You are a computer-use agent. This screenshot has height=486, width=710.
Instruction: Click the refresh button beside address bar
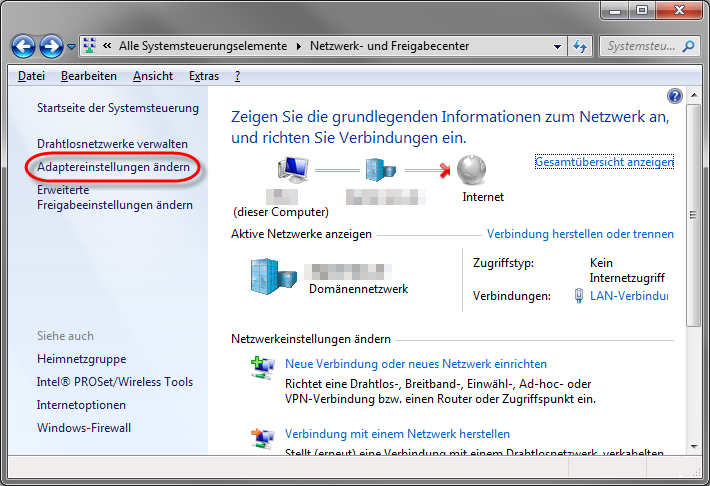coord(579,46)
